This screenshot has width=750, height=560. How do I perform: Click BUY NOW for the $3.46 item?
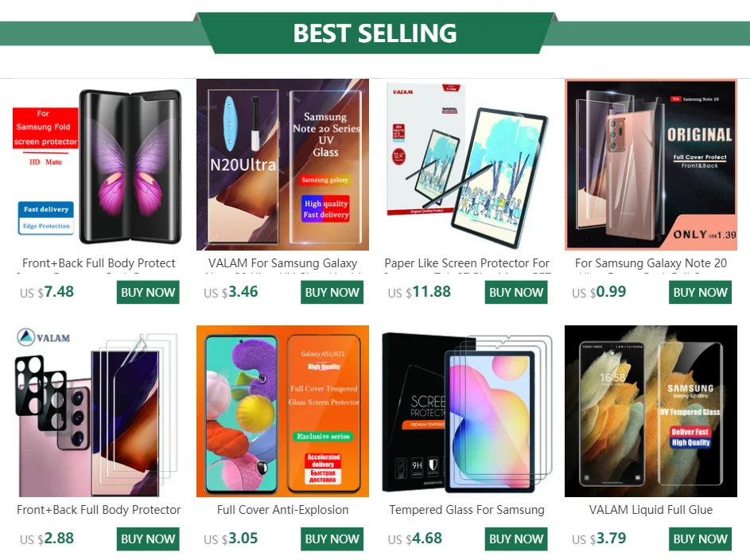[x=332, y=292]
